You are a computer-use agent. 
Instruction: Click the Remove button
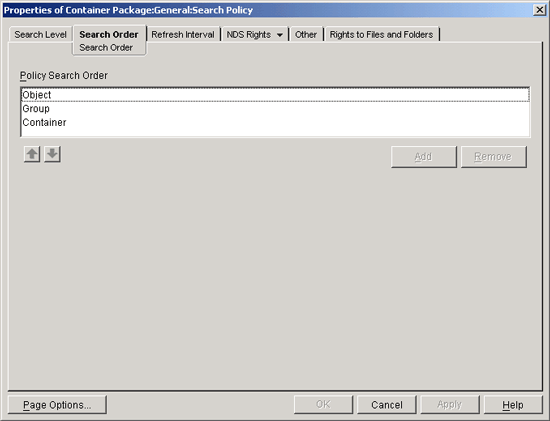494,156
